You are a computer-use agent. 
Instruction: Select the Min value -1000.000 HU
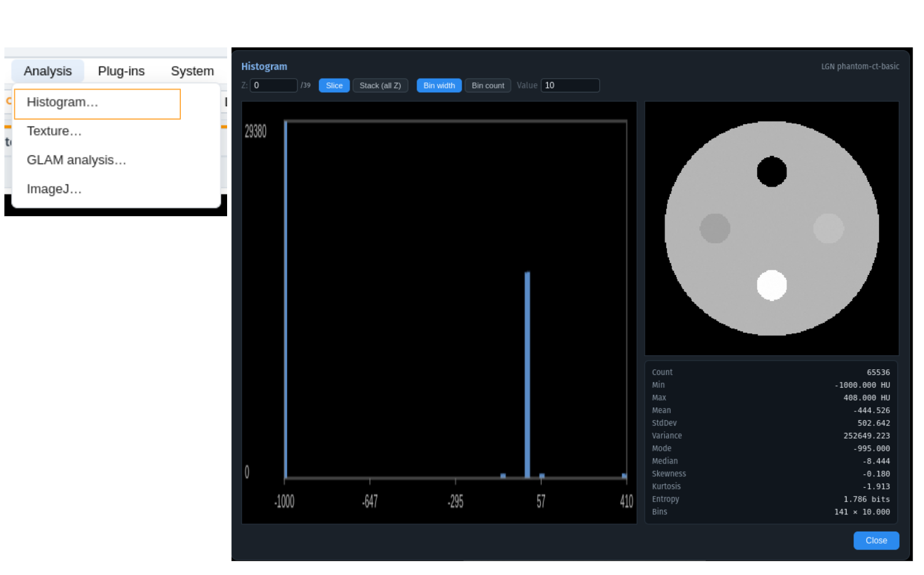point(862,385)
